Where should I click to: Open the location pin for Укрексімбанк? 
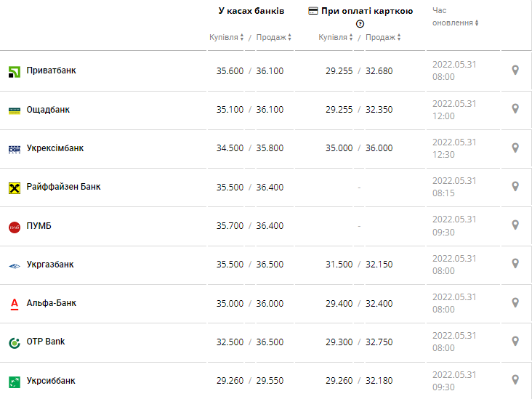pos(515,148)
